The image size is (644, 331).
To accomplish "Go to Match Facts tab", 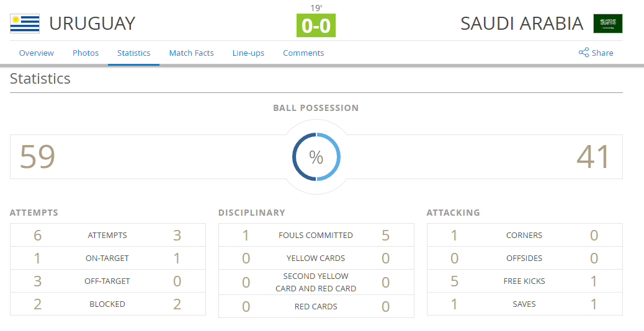I will coord(191,53).
